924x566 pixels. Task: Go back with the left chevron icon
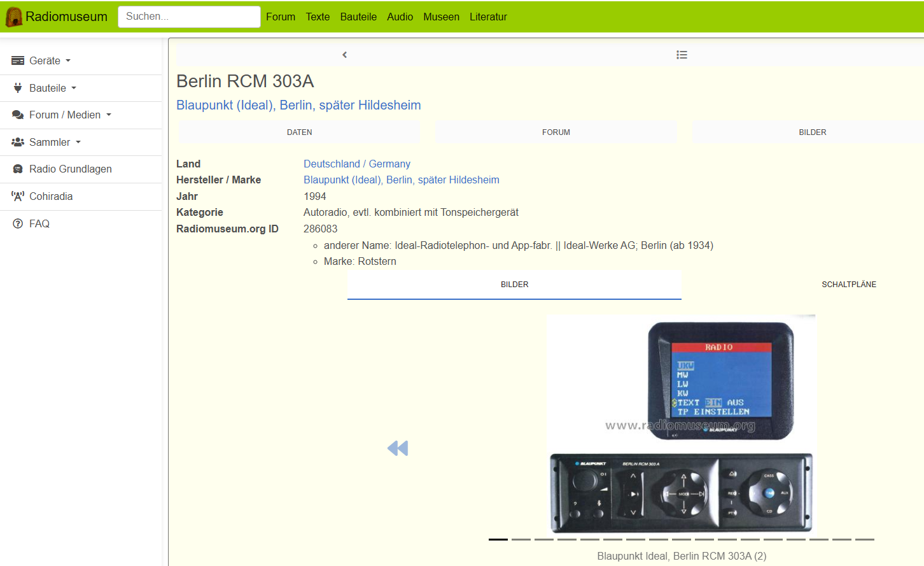tap(345, 55)
